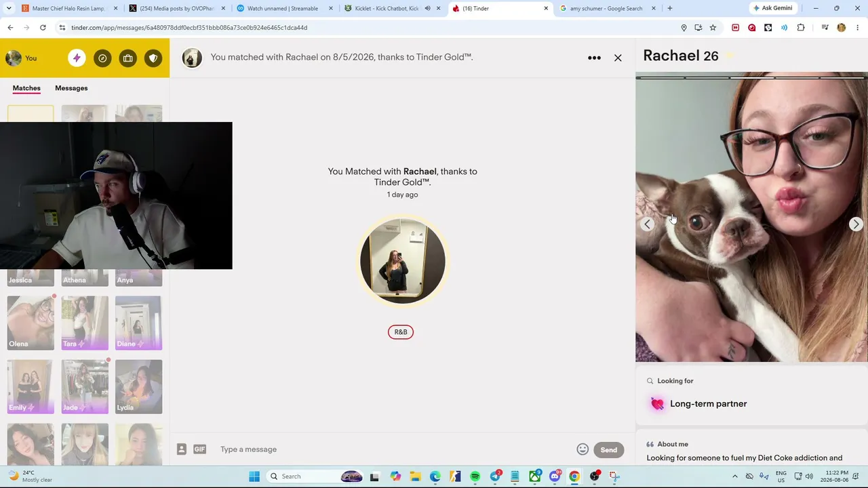Open the match card for Diane
Viewport: 868px width, 488px height.
click(x=138, y=323)
